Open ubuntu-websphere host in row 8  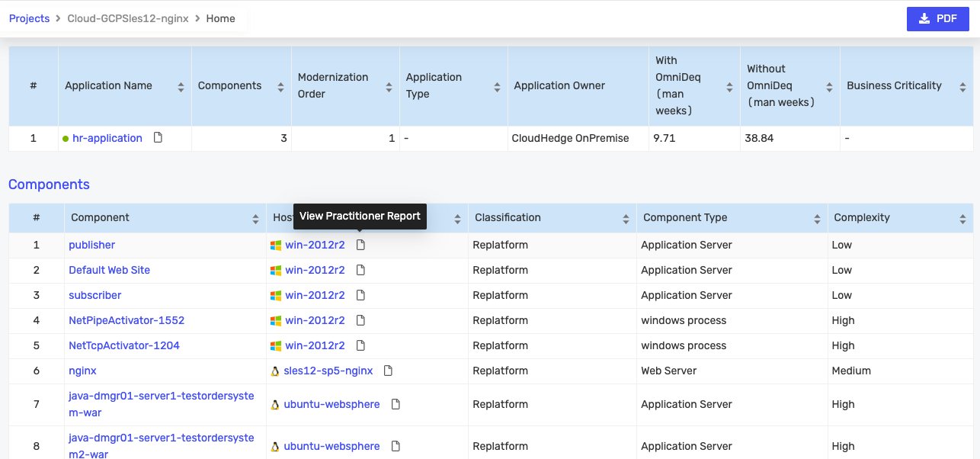331,446
